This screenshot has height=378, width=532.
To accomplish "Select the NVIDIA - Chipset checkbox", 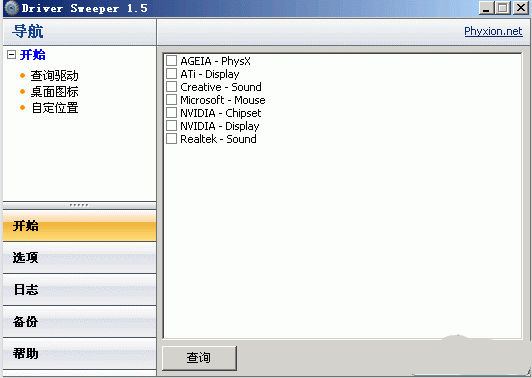I will [x=171, y=113].
